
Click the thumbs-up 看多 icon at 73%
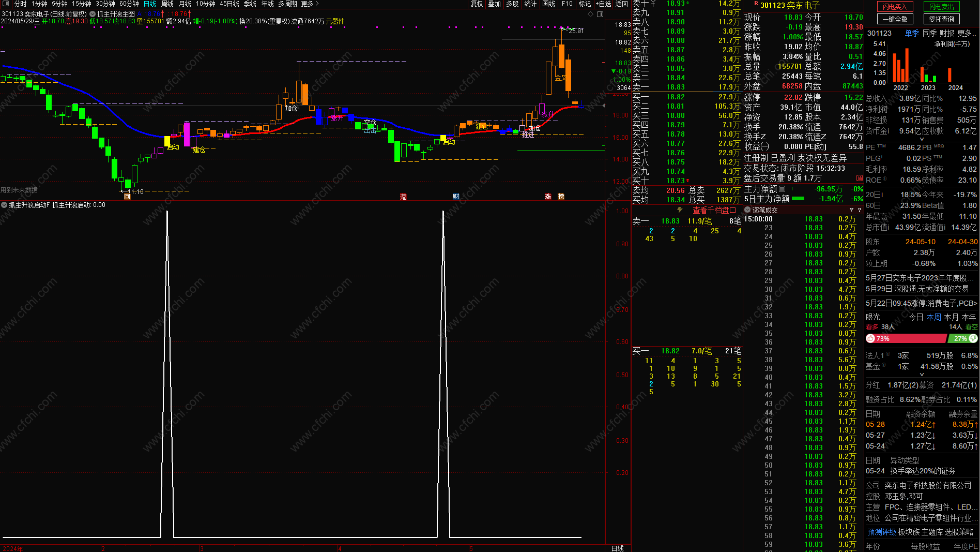tap(870, 338)
